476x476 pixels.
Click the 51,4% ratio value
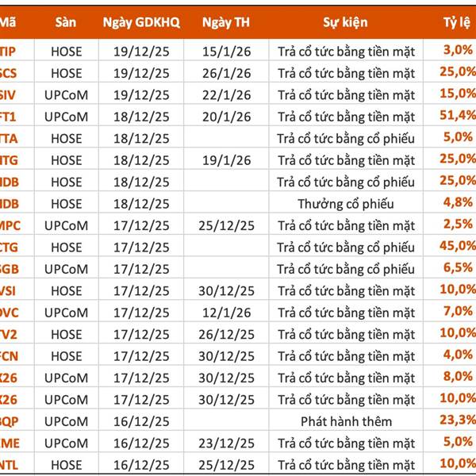click(457, 116)
